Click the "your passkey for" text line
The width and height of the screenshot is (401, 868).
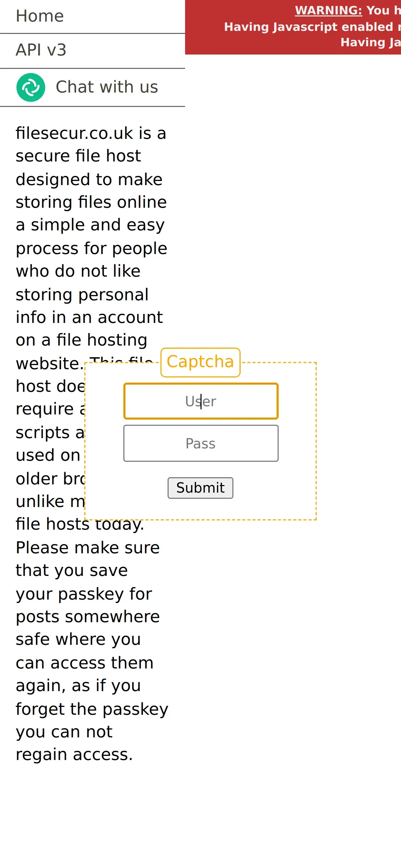coord(84,594)
